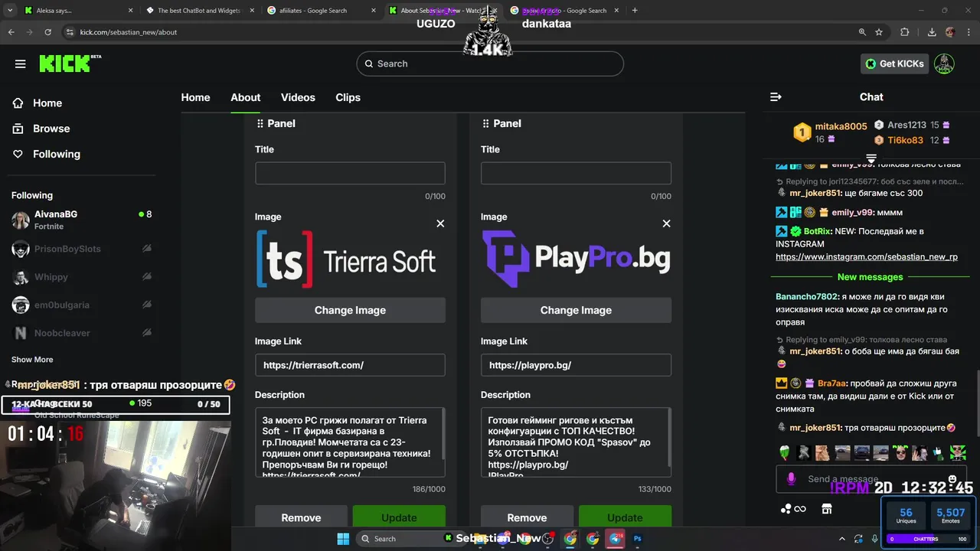Open Chrome downloads icon
980x551 pixels.
[x=932, y=32]
